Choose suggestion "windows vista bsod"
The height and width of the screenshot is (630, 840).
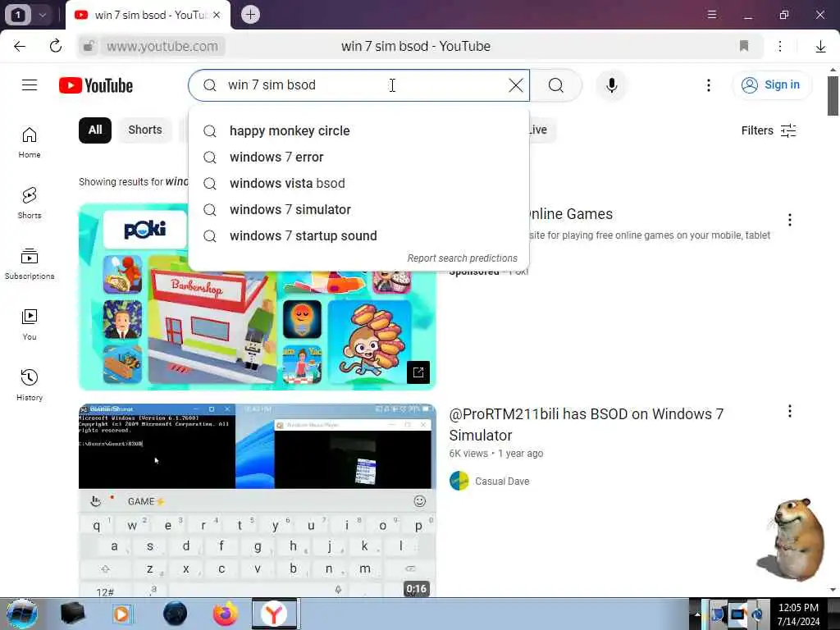(358, 183)
